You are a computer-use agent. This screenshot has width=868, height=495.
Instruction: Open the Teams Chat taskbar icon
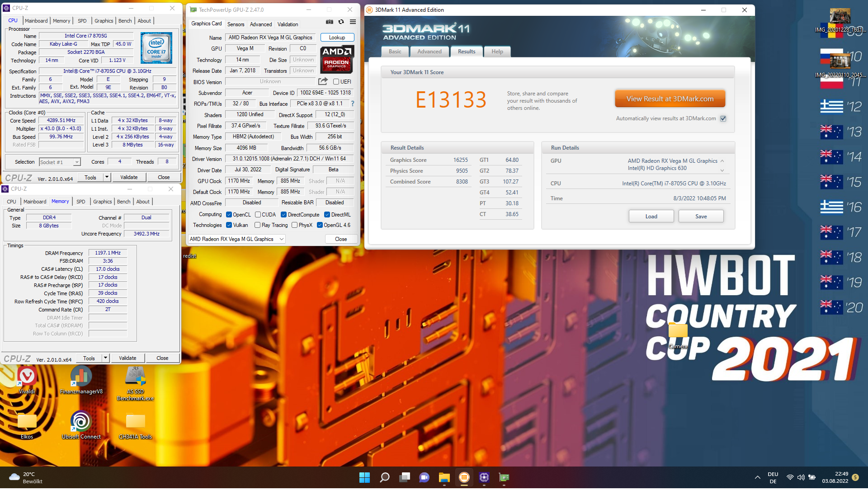424,477
